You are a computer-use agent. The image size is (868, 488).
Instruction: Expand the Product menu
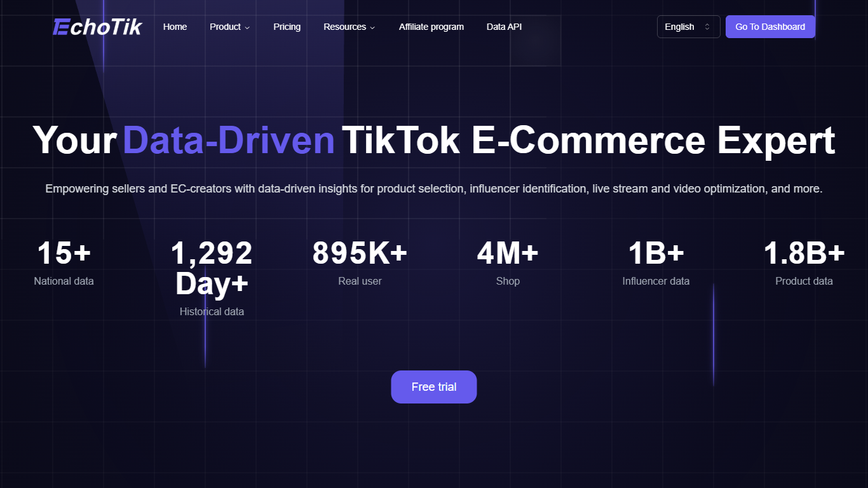coord(230,27)
